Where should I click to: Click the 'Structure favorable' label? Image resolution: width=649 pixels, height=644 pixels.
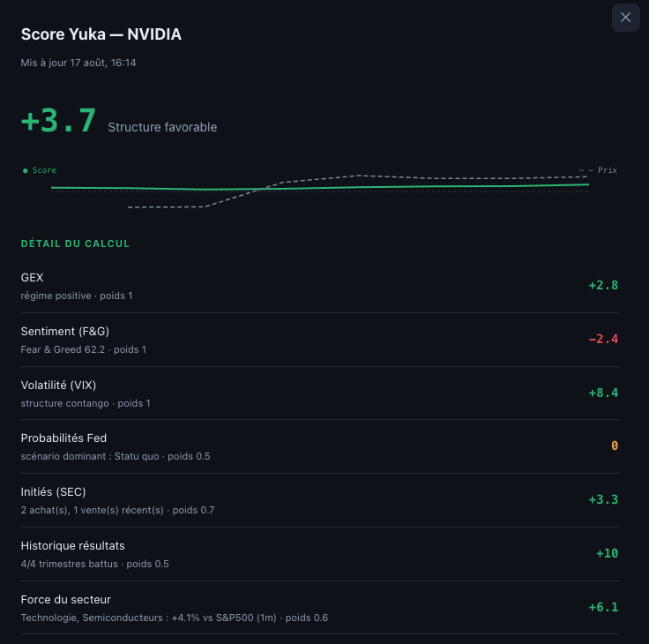[x=162, y=127]
